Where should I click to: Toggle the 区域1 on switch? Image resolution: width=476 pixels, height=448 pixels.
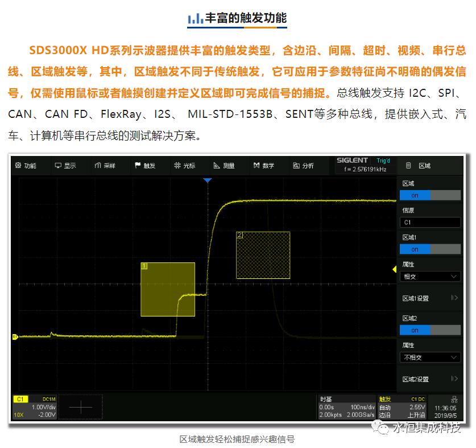point(430,249)
